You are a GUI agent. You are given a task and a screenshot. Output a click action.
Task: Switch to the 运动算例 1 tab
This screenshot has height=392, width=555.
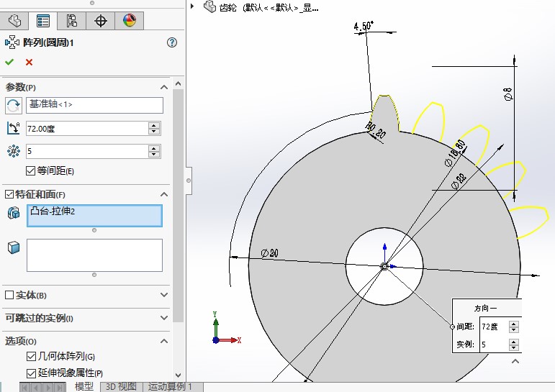(x=171, y=387)
